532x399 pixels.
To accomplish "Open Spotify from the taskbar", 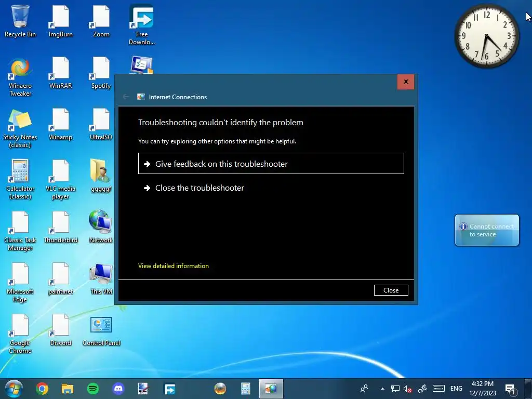I will 93,389.
